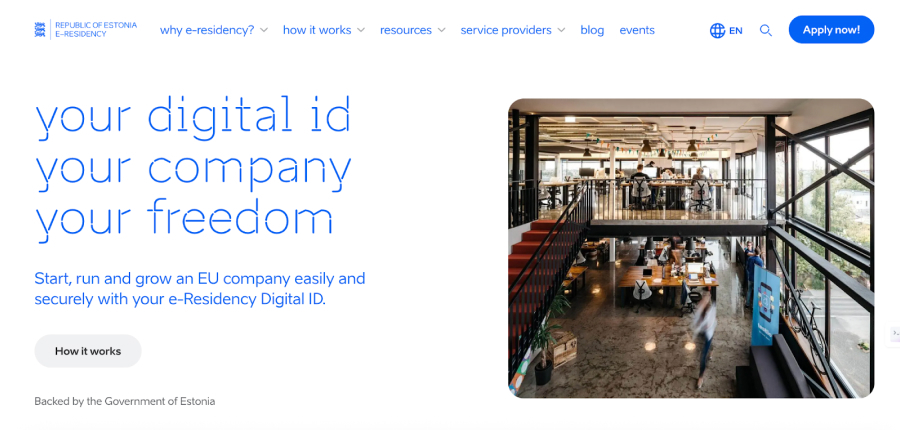This screenshot has width=900, height=430.
Task: Go to the events page
Action: [637, 30]
